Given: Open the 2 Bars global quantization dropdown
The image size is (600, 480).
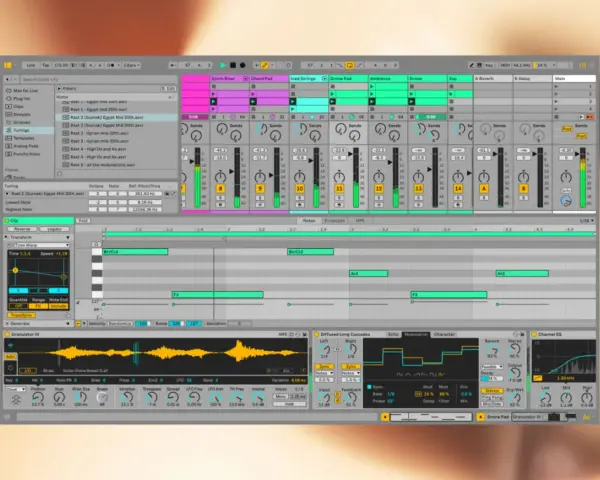Looking at the screenshot, I should (x=132, y=65).
